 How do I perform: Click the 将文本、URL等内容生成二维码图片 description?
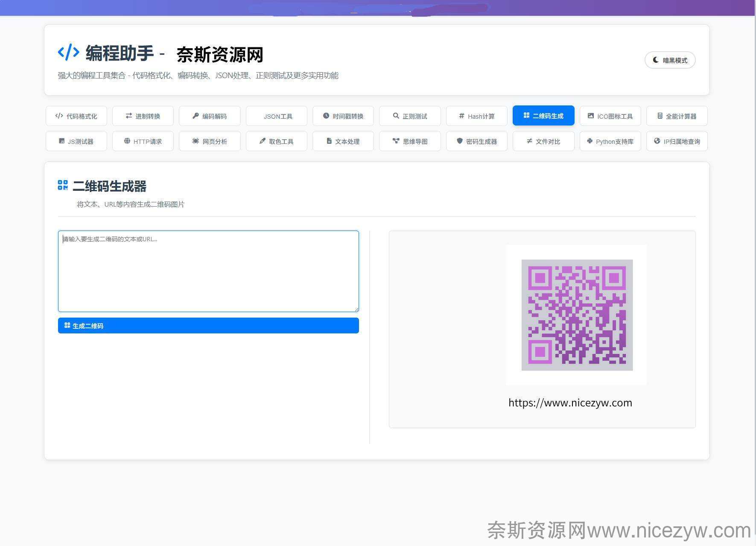tap(131, 204)
